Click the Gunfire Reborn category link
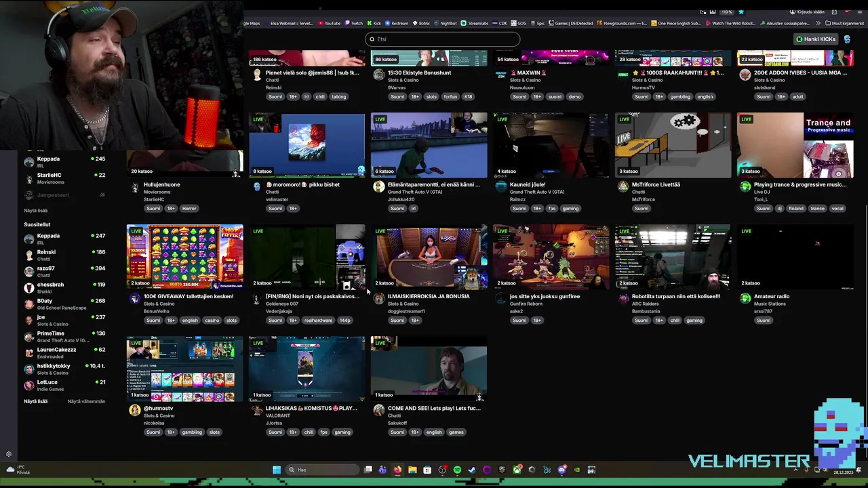Image resolution: width=868 pixels, height=488 pixels. [x=526, y=304]
